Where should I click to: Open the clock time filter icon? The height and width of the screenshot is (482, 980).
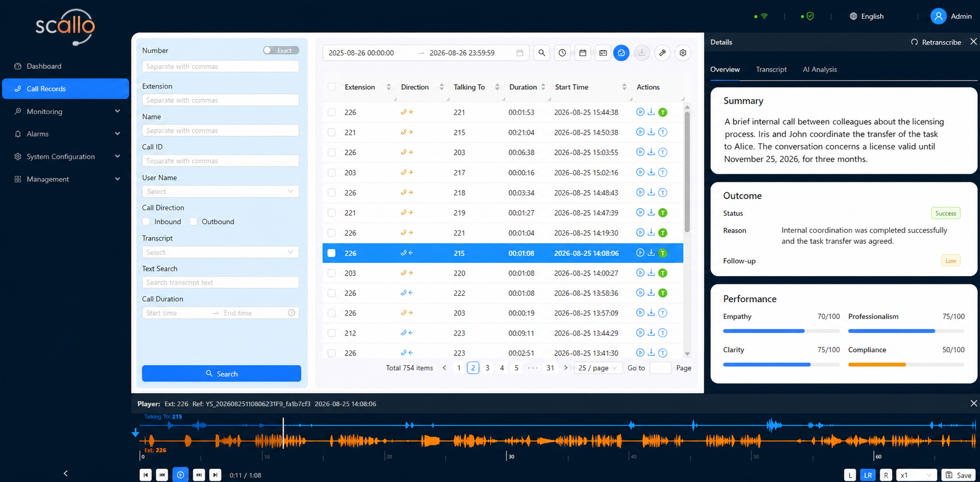[562, 53]
